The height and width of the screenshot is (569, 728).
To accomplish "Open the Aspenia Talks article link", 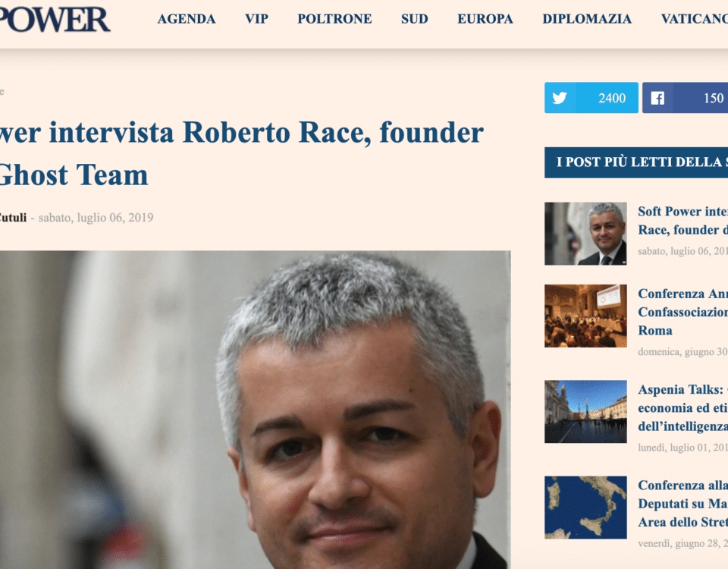I will tap(682, 408).
